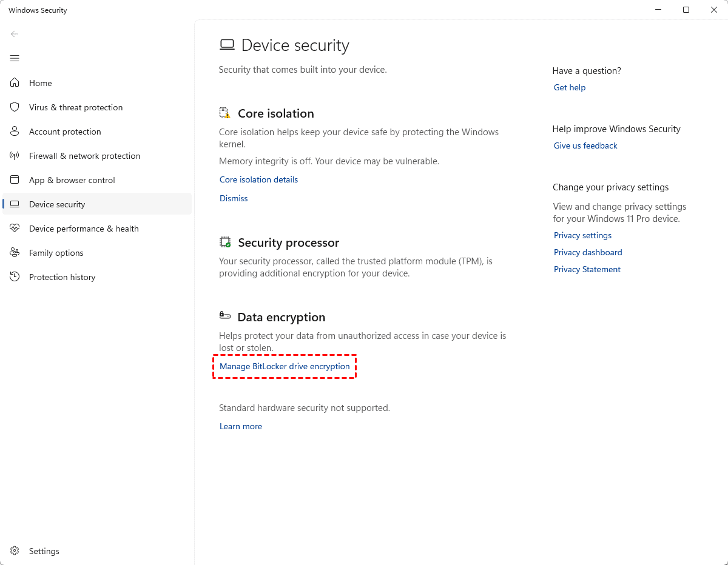Open the Get help link
The image size is (728, 565).
click(570, 87)
